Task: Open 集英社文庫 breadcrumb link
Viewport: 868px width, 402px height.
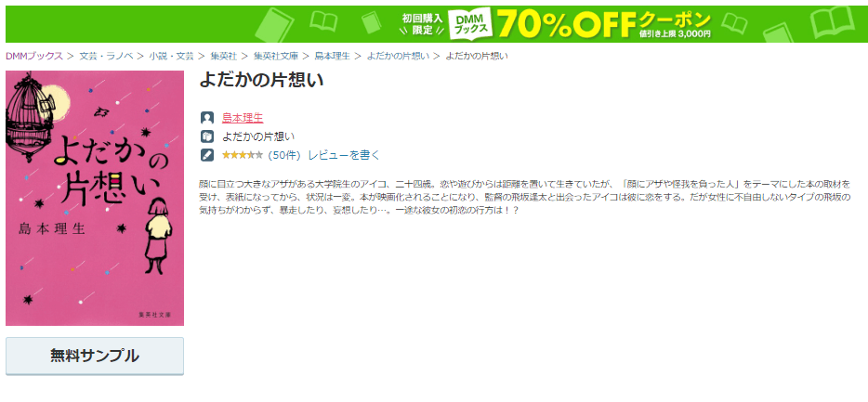Action: click(276, 56)
